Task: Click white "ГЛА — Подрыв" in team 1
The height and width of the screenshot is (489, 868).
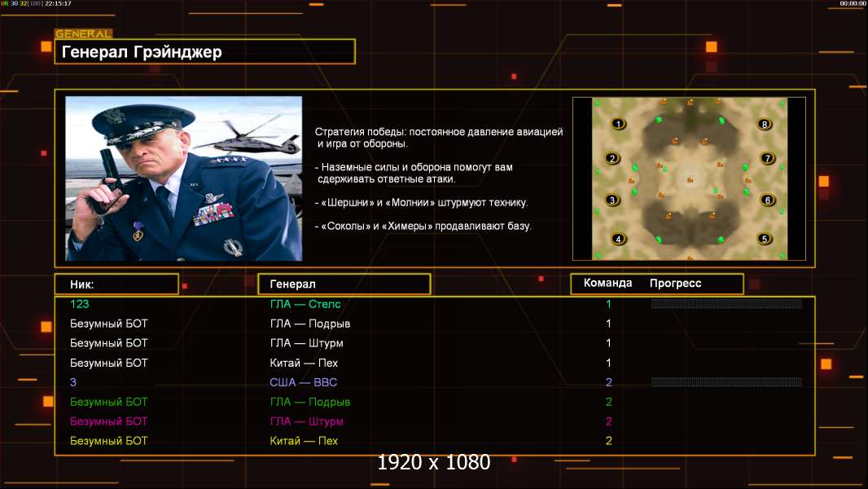Action: [310, 324]
